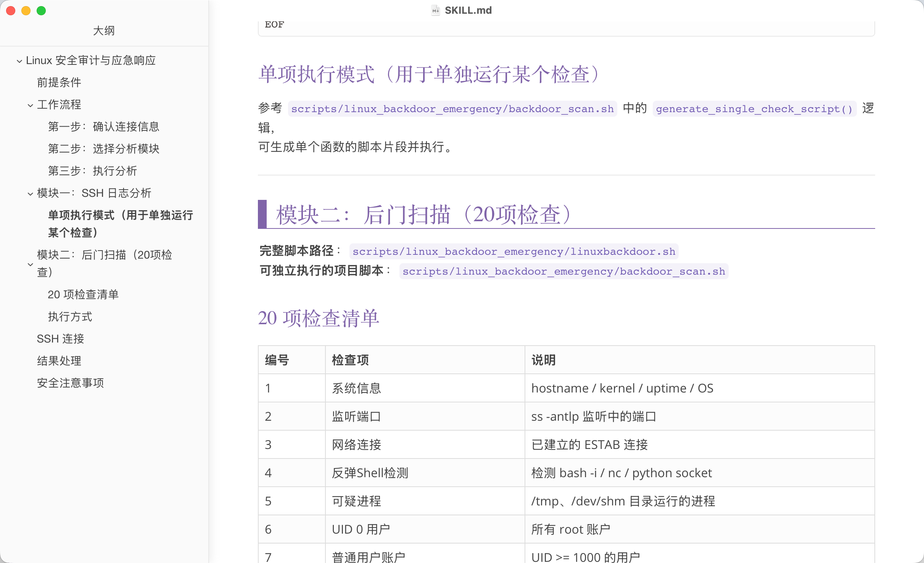Go to 第二步：选择分析模块 outline entry
Screen dimensions: 924x563
coord(103,149)
